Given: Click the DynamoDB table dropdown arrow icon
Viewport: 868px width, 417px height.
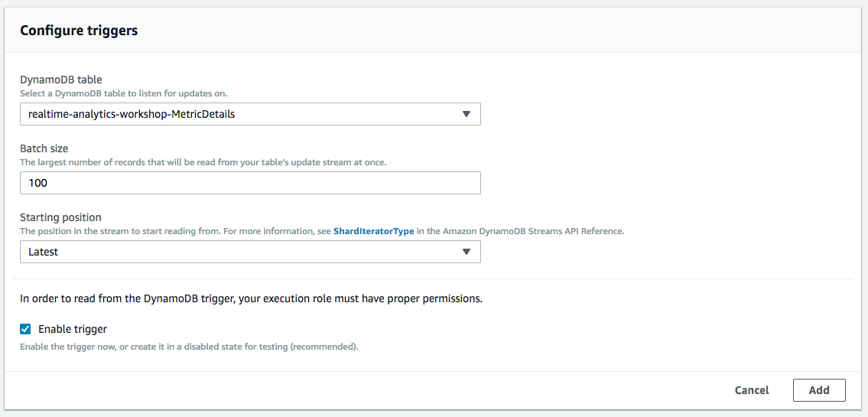Looking at the screenshot, I should tap(466, 114).
